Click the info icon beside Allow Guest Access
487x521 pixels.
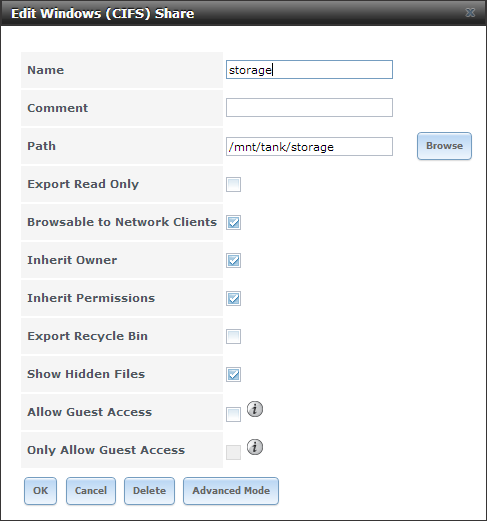click(x=255, y=409)
